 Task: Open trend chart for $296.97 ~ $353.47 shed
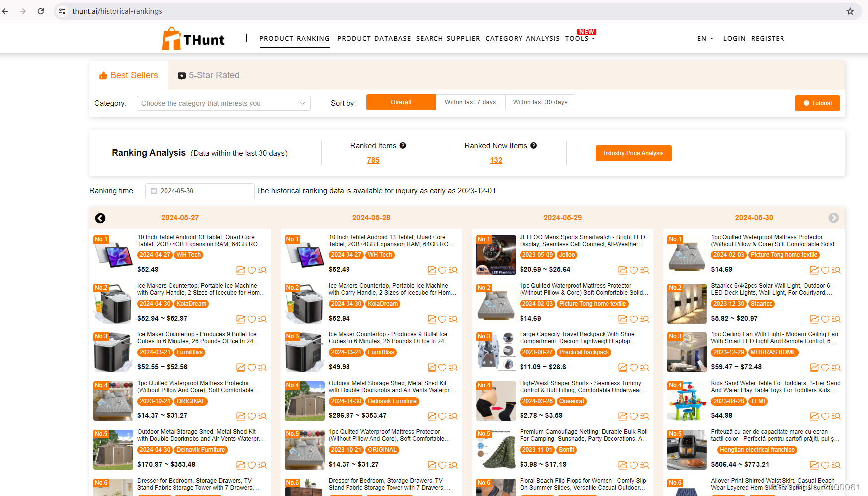point(432,416)
